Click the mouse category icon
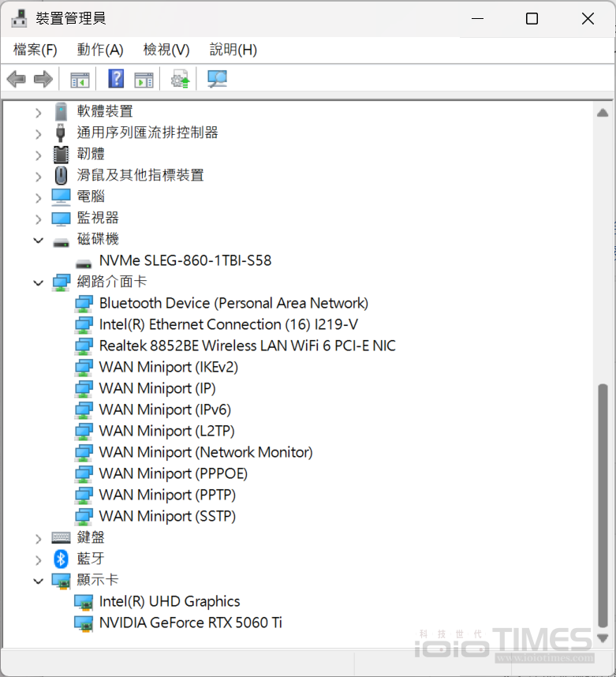616x677 pixels. click(62, 175)
